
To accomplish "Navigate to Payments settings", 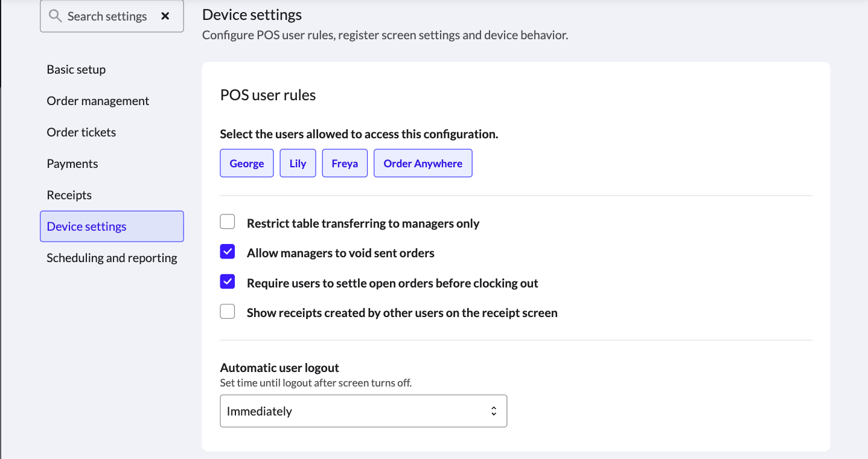I will 72,164.
